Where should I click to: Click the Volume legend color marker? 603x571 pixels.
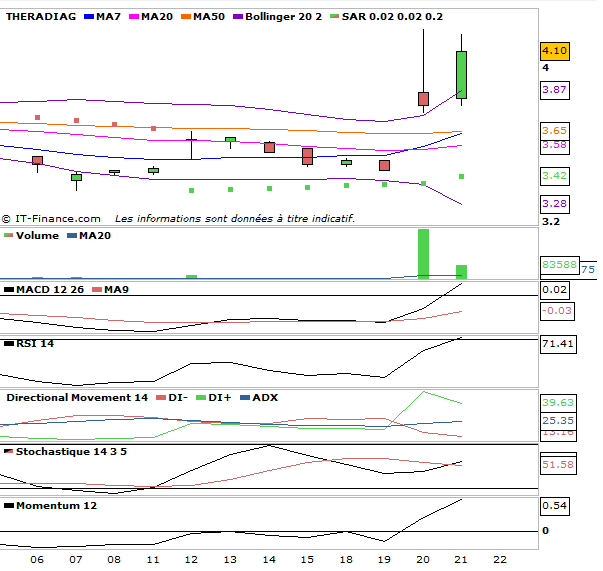coord(8,235)
